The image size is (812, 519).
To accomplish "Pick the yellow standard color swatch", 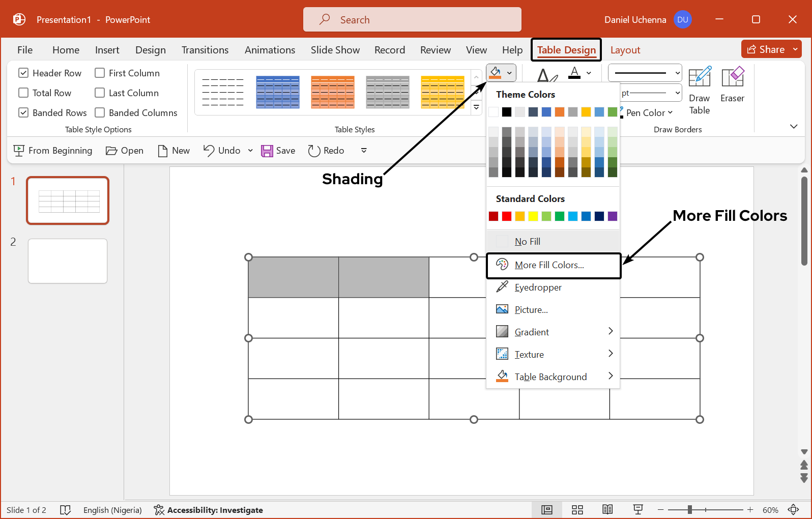I will point(533,216).
